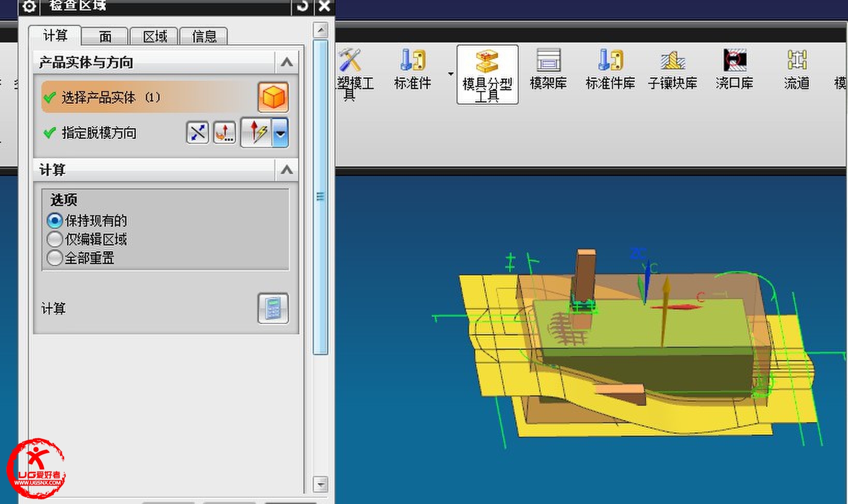Open 模具分型工具 parting tools

click(x=487, y=75)
